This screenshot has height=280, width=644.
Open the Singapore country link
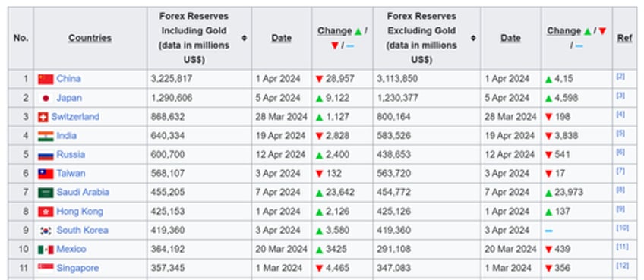tap(77, 268)
